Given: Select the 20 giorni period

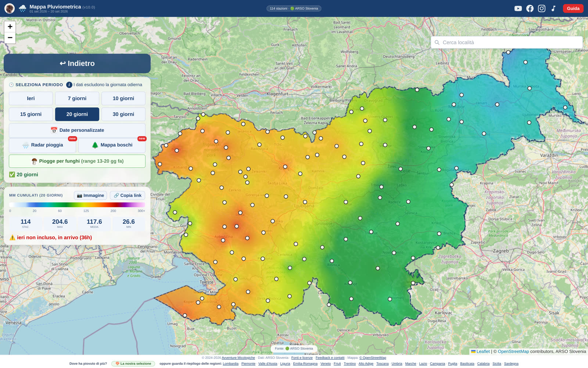Looking at the screenshot, I should (x=77, y=114).
